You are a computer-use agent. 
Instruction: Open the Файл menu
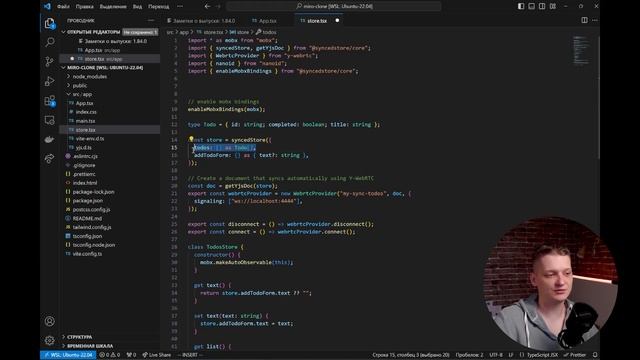(x=63, y=7)
